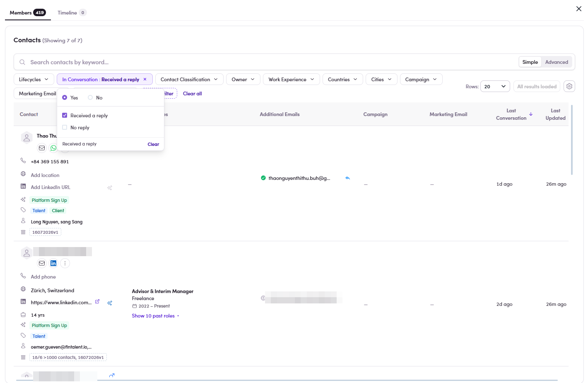Switch to the Timeline tab
Screen dimensions: 588x383
coord(72,13)
